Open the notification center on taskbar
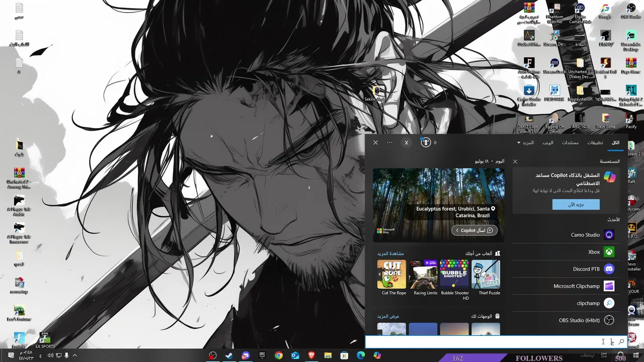 tap(11, 355)
